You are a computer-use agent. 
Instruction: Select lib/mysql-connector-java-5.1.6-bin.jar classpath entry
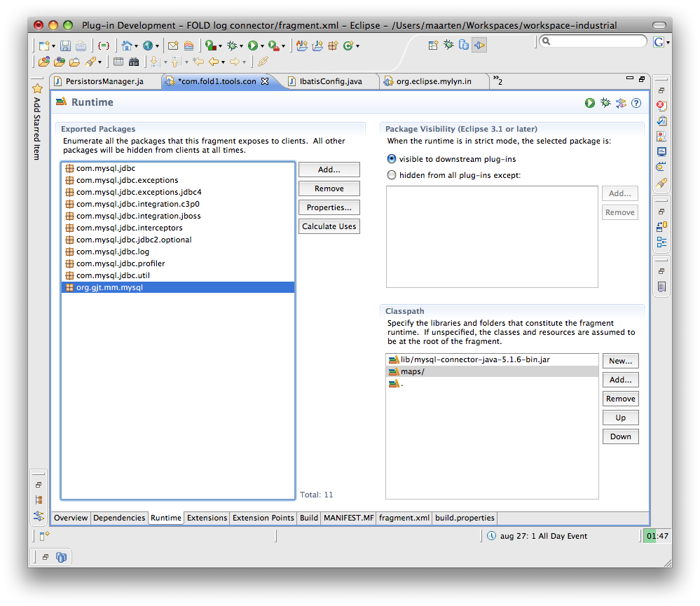(x=492, y=359)
